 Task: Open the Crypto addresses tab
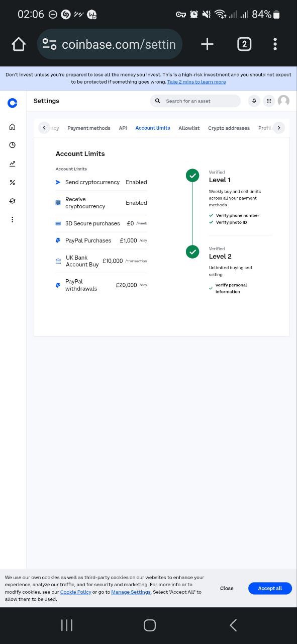point(229,128)
